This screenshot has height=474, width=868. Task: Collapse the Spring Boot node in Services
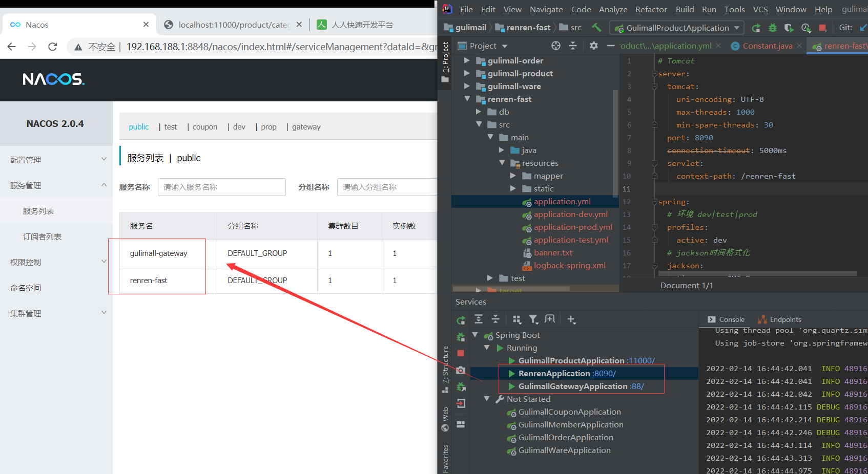(475, 335)
